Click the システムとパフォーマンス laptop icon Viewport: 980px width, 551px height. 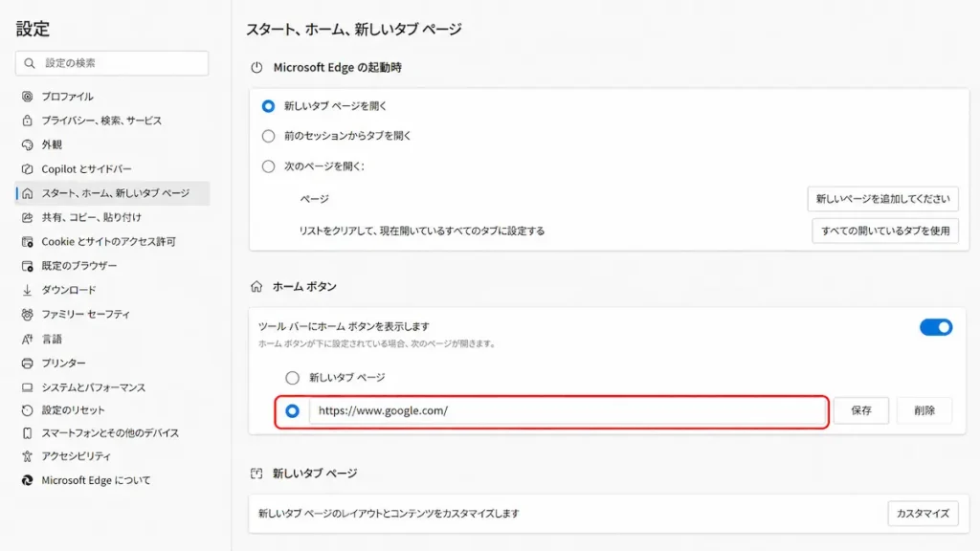click(27, 387)
